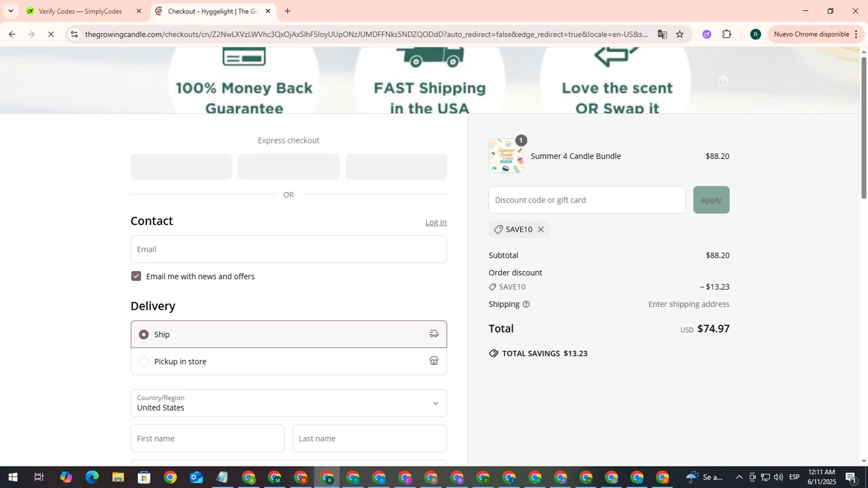Click the total amount $74.97
The image size is (868, 488).
click(713, 328)
